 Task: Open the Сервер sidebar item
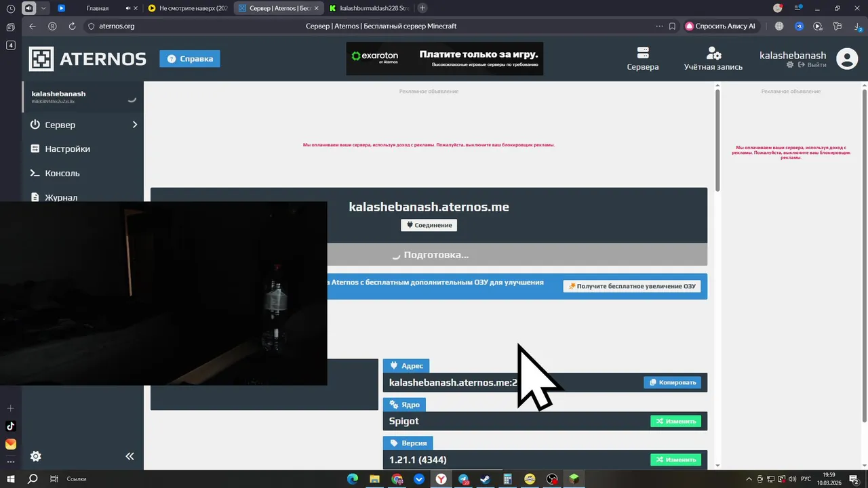point(83,125)
